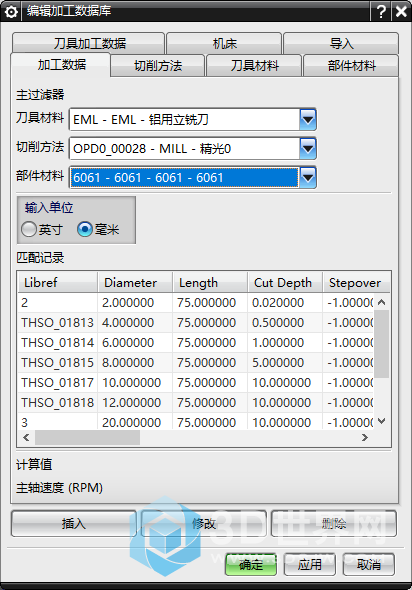Click the 插入 button
The width and height of the screenshot is (412, 590).
74,523
